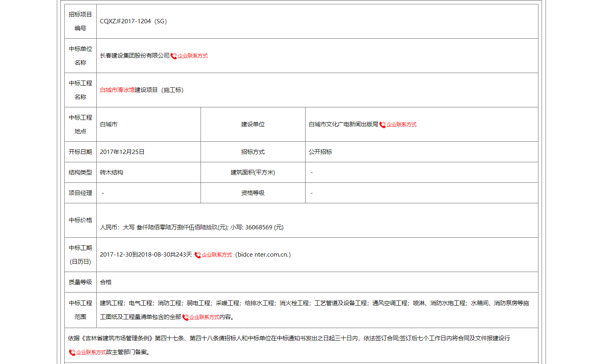Open 企业联系方式 link in 中标工程范围 row

[x=204, y=317]
